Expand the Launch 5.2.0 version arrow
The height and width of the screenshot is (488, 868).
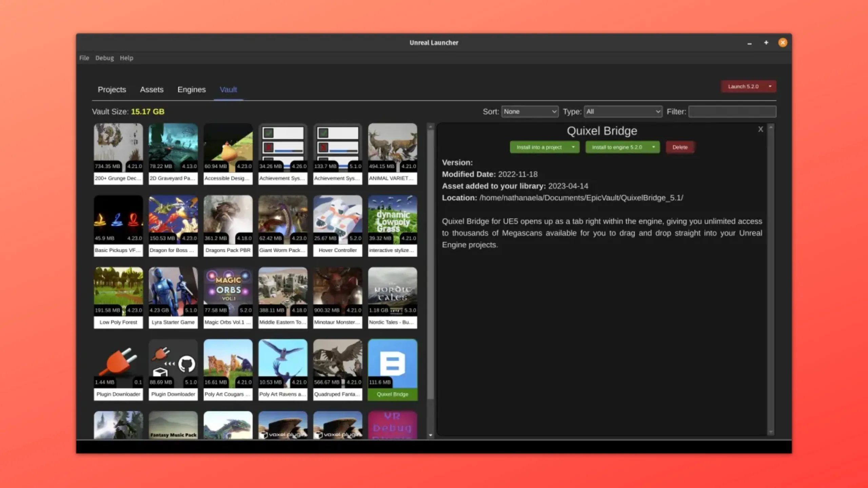point(770,86)
